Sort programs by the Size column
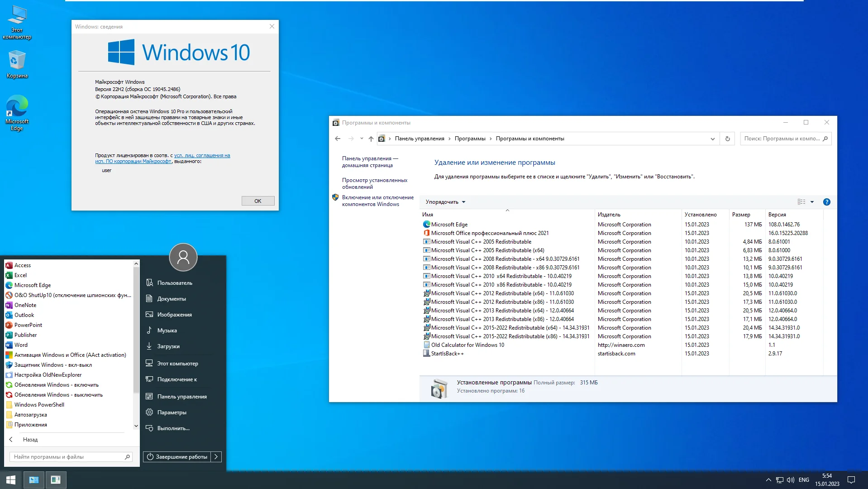This screenshot has height=489, width=868. 747,215
